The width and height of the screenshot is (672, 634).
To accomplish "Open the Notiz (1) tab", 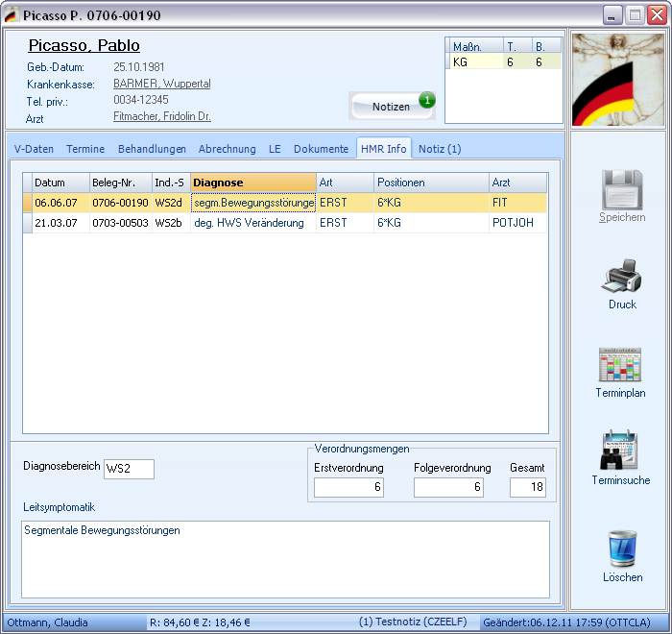I will click(440, 149).
